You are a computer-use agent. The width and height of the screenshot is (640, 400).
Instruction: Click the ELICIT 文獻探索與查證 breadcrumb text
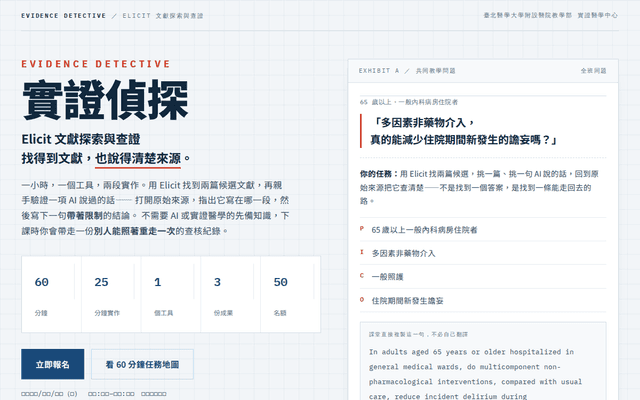click(163, 16)
